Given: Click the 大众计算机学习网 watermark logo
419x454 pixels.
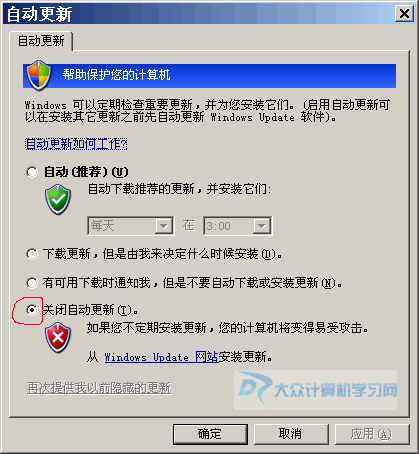Looking at the screenshot, I should 316,390.
